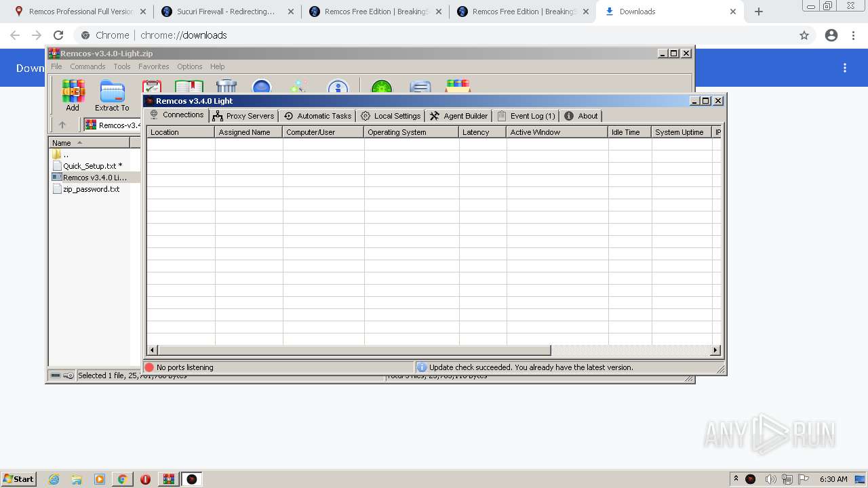Screen dimensions: 868x488
Task: Click the WinRAR Test archive icon
Action: 151,87
